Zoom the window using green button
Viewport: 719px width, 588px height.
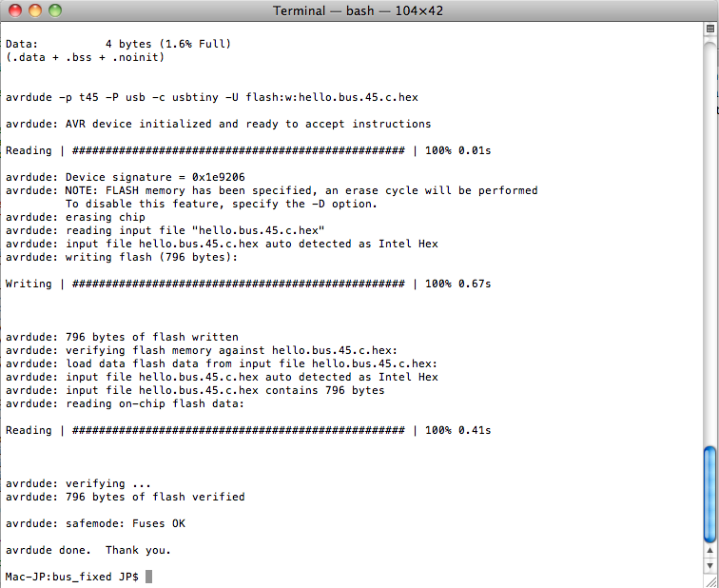[54, 10]
